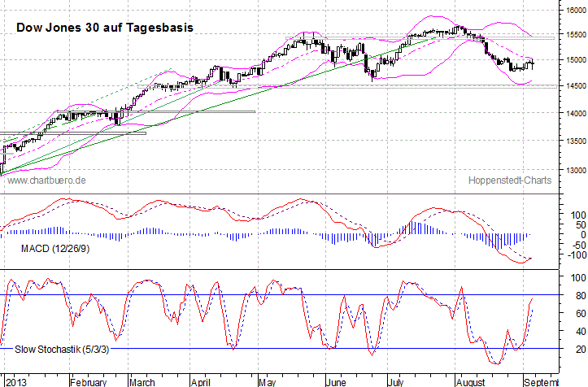Screen dimensions: 588x387
Task: Pick the MACD axis value -50
Action: tap(577, 246)
